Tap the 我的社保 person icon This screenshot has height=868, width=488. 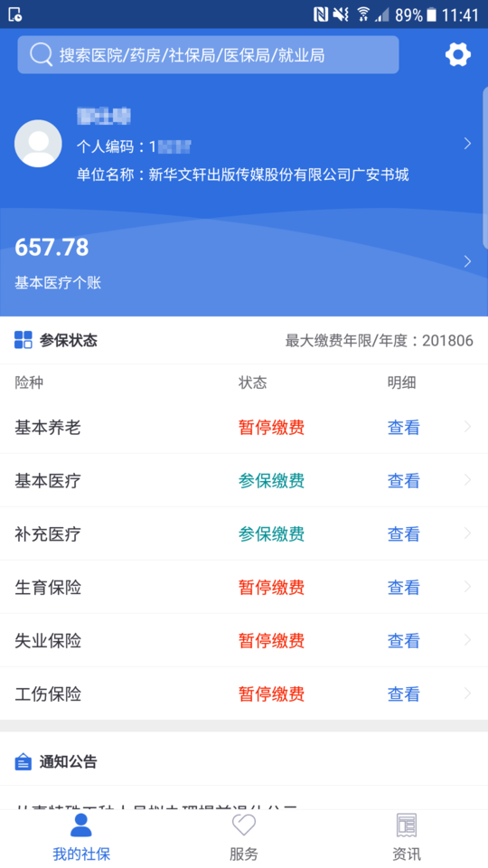coord(81,826)
